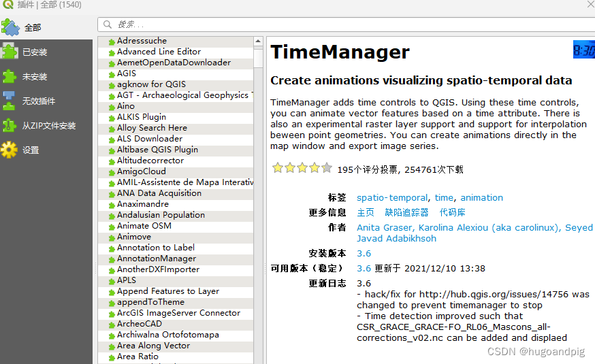The width and height of the screenshot is (595, 364).
Task: Open the 主页 homepage link
Action: [366, 212]
